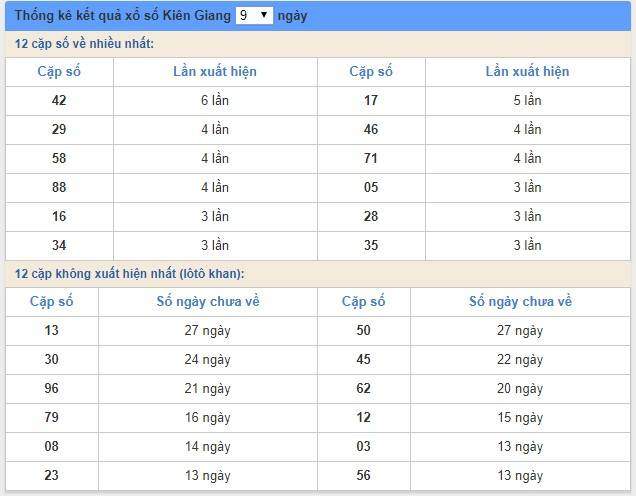Select number pair 88
Viewport: 636px width, 496px height.
click(x=59, y=187)
